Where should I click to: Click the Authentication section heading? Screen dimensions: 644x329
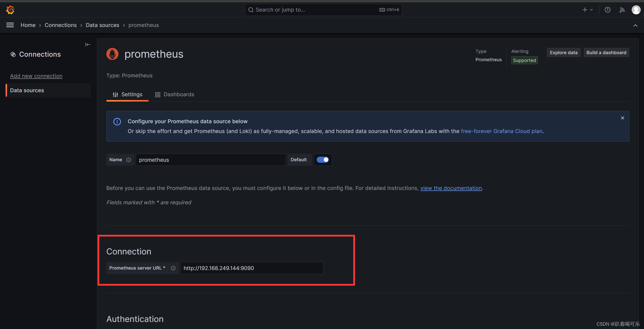point(135,319)
